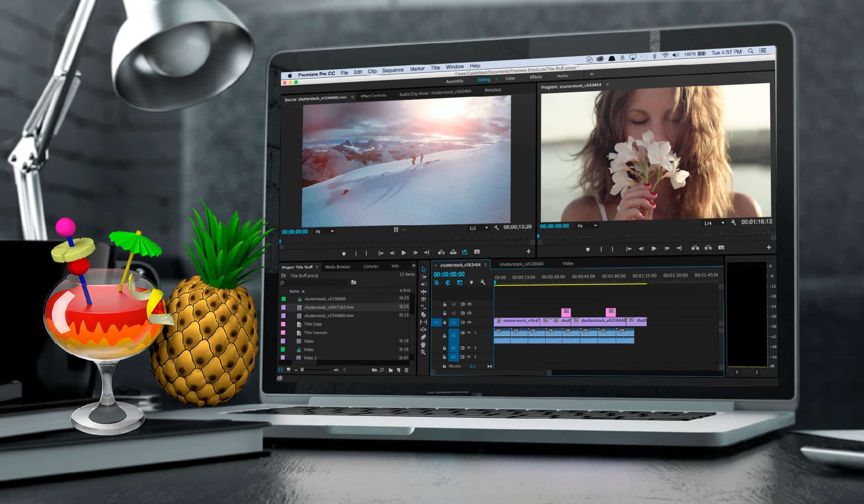Open Program monitor panel menu
The width and height of the screenshot is (864, 504).
click(607, 85)
